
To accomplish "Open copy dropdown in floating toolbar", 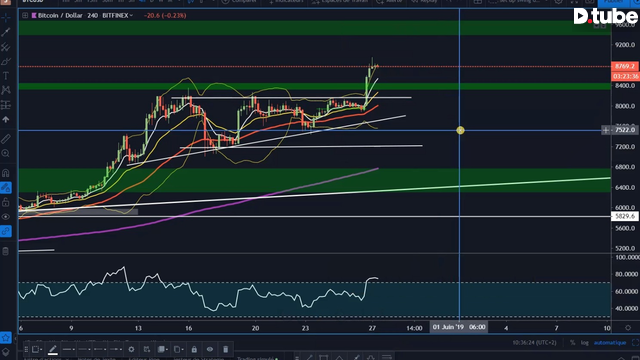I will [178, 349].
